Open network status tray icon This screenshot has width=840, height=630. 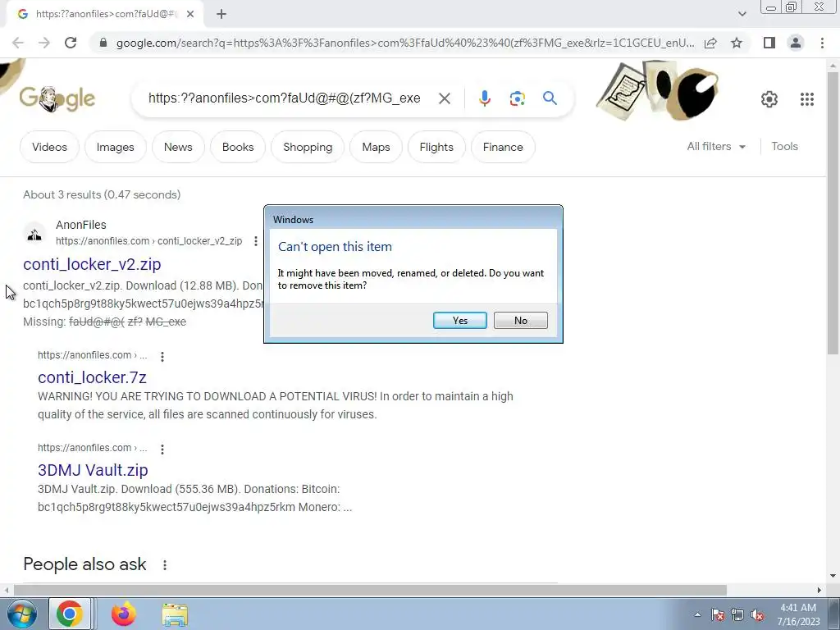click(x=737, y=614)
